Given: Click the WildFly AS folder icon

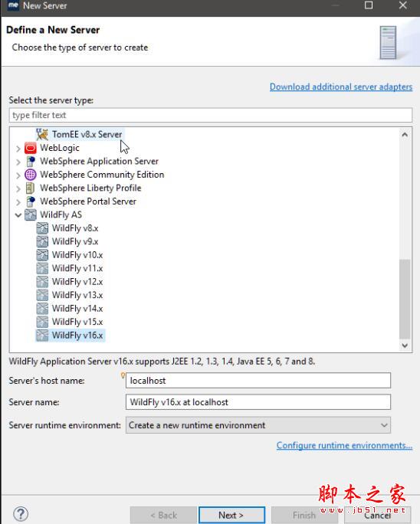Looking at the screenshot, I should point(31,215).
